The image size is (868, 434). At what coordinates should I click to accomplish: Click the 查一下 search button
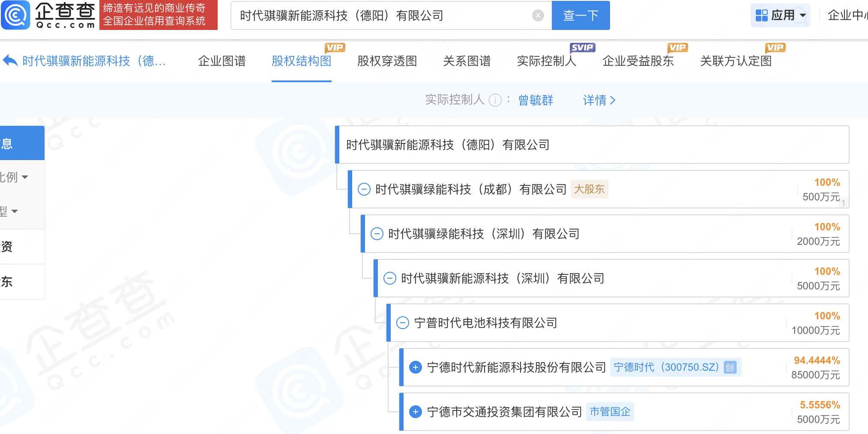pos(581,15)
